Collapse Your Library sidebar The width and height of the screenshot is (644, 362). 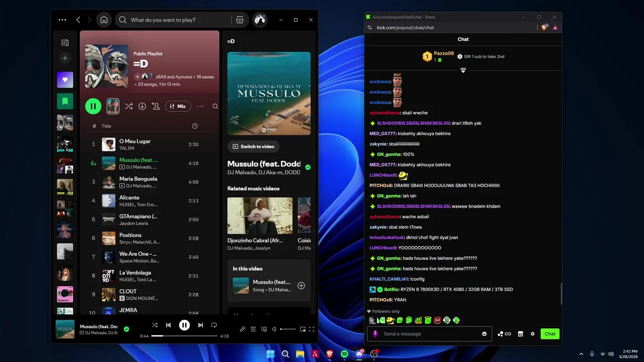click(65, 43)
